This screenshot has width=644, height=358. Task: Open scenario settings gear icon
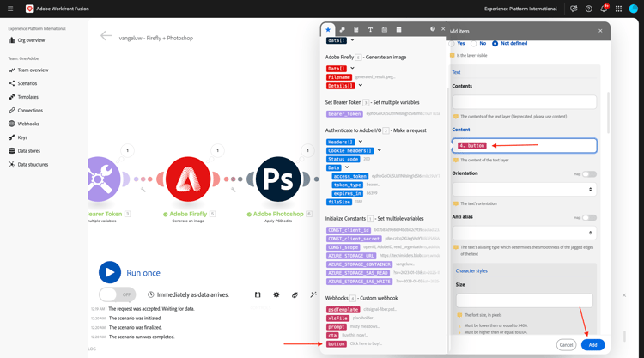pyautogui.click(x=276, y=294)
